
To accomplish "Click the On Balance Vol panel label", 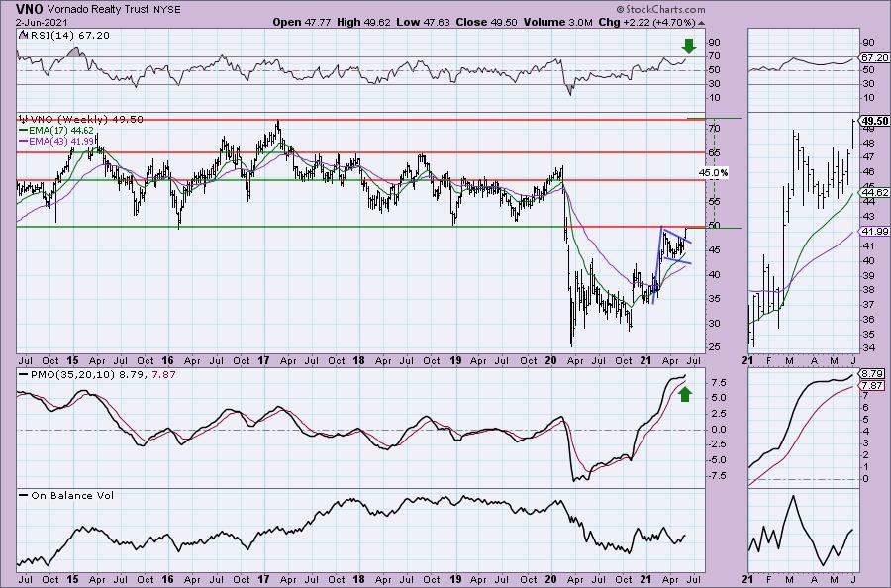I will pyautogui.click(x=72, y=495).
